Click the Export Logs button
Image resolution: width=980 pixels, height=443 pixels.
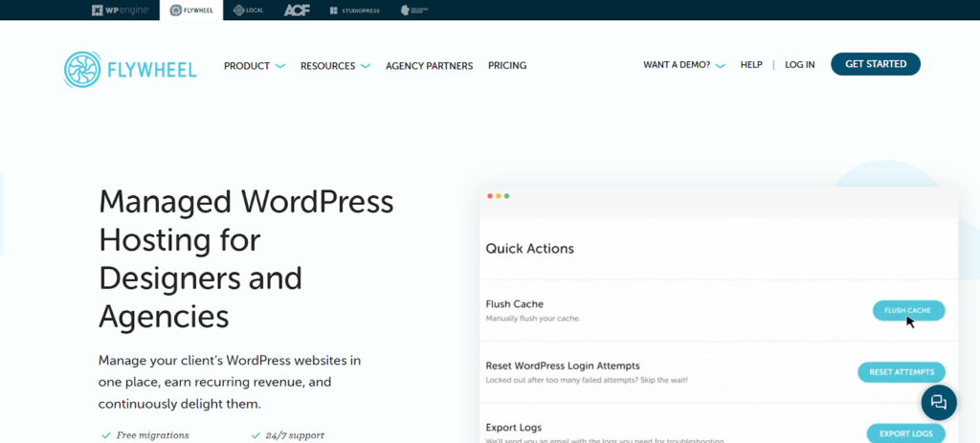904,433
